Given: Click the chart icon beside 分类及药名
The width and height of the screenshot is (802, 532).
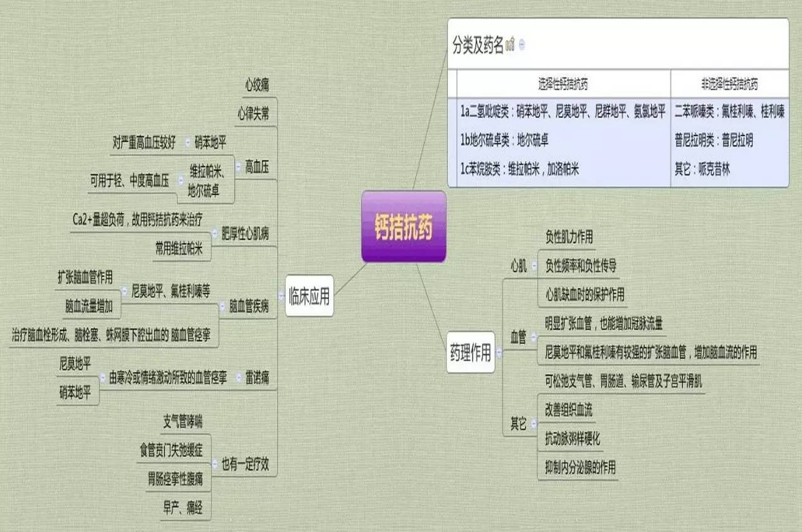Looking at the screenshot, I should [509, 44].
